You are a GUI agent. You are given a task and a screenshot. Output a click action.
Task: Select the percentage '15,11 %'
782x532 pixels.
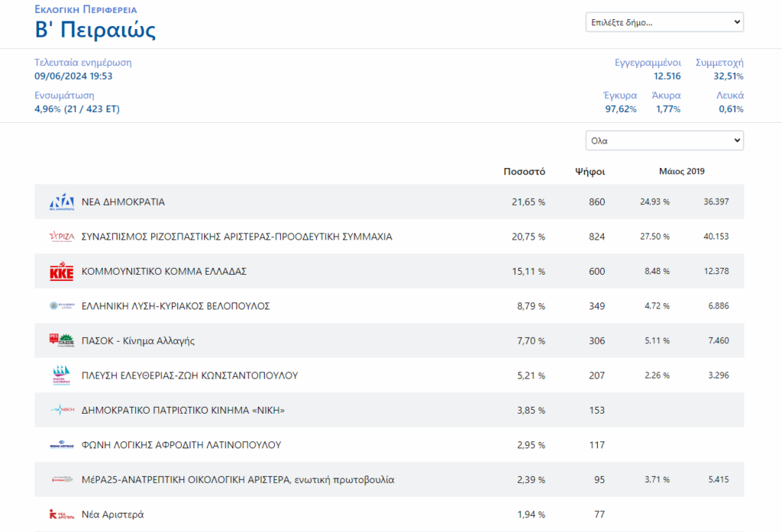click(528, 271)
